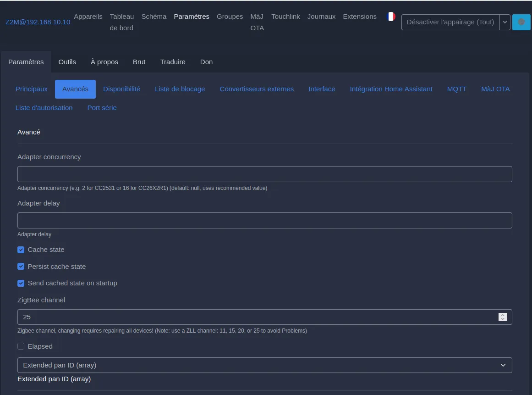
Task: Select the MQTT settings section
Action: pos(456,89)
